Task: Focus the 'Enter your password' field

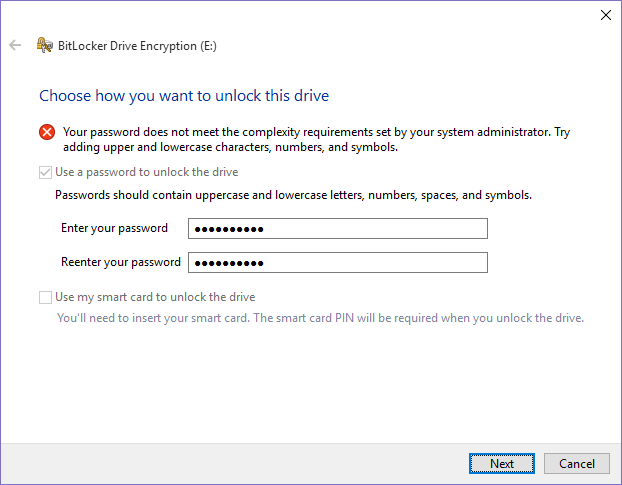Action: coord(337,229)
